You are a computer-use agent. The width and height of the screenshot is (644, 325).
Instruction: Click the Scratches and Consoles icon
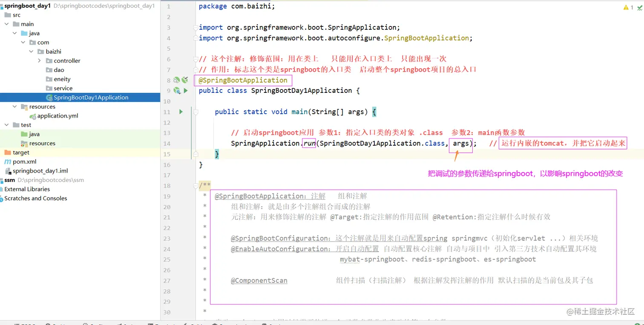(1, 198)
